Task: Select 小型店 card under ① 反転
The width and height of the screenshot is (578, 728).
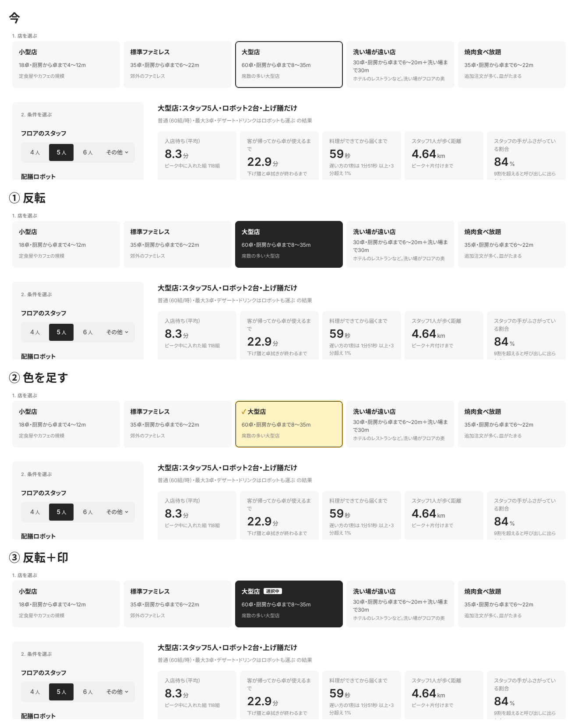Action: point(66,245)
